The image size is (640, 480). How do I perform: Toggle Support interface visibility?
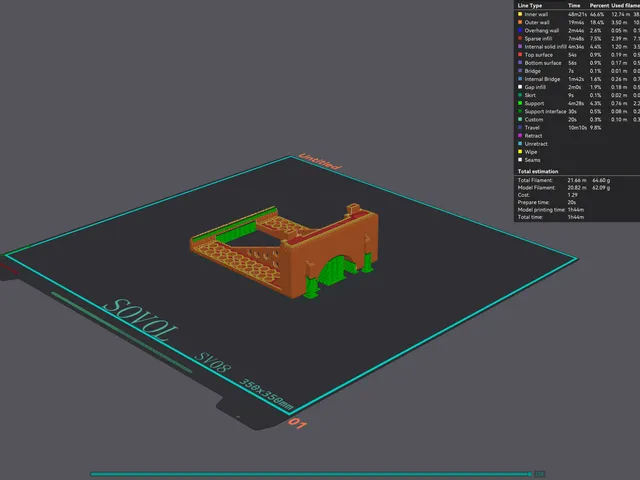tap(545, 111)
